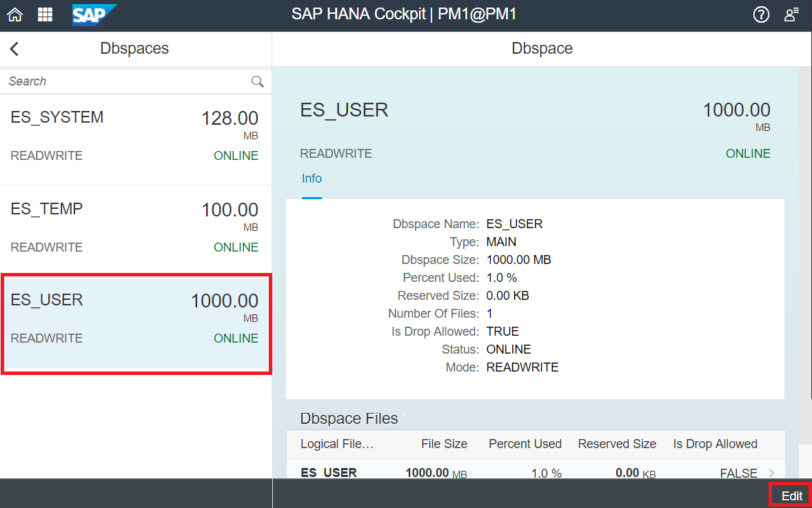Select the ES_SYSTEM dbspace item

point(135,139)
